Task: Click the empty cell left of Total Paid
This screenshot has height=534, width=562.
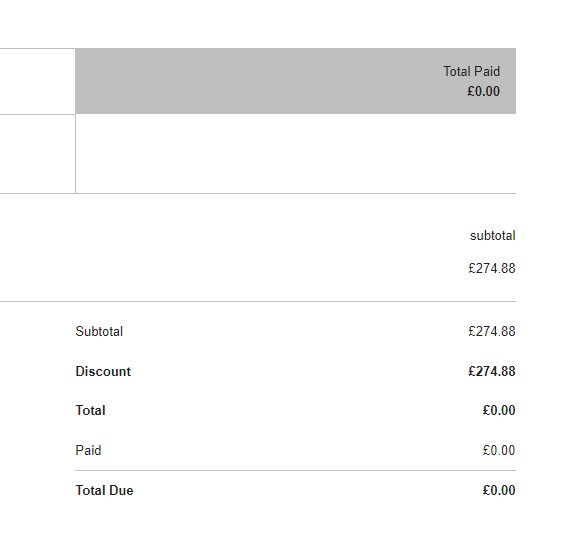Action: (37, 81)
